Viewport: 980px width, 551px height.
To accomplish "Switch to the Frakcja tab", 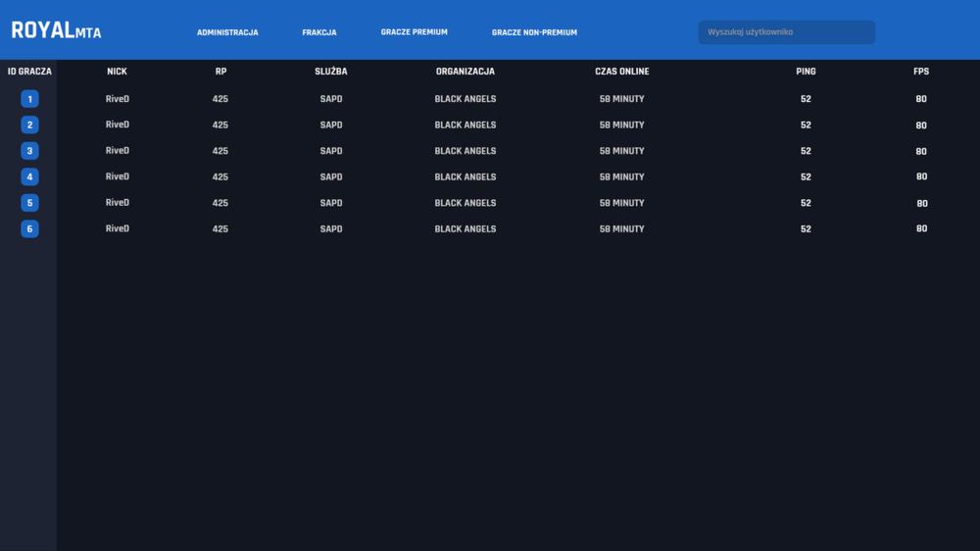I will coord(319,32).
